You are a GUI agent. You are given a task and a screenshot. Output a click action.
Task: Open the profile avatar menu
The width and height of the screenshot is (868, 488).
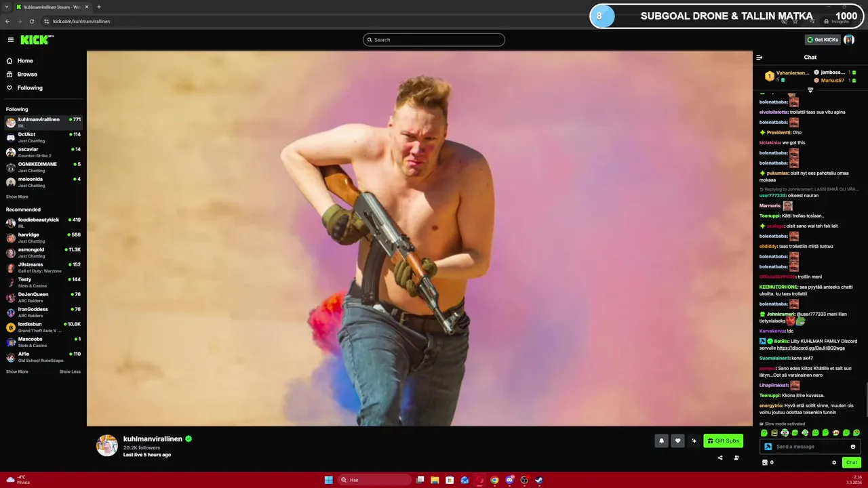click(x=849, y=40)
